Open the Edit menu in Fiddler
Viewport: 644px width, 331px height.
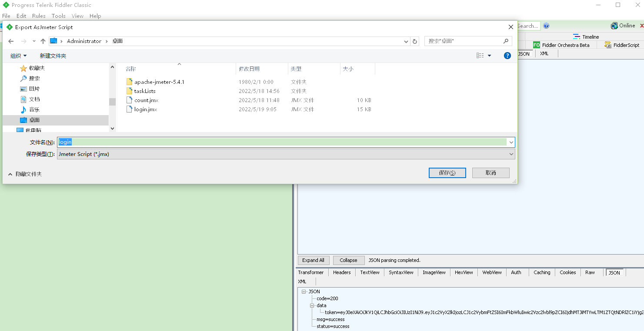[x=21, y=16]
